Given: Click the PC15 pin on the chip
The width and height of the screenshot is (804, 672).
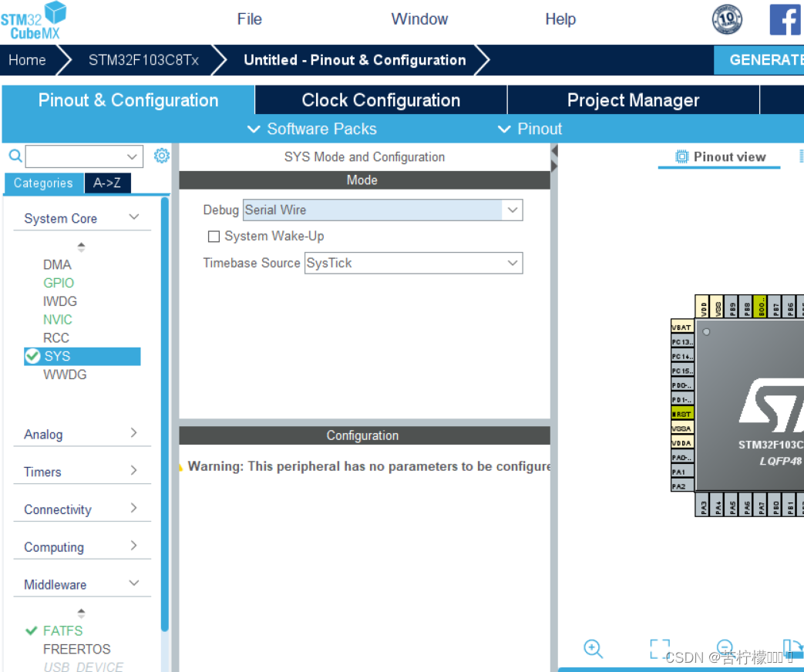Looking at the screenshot, I should tap(682, 371).
